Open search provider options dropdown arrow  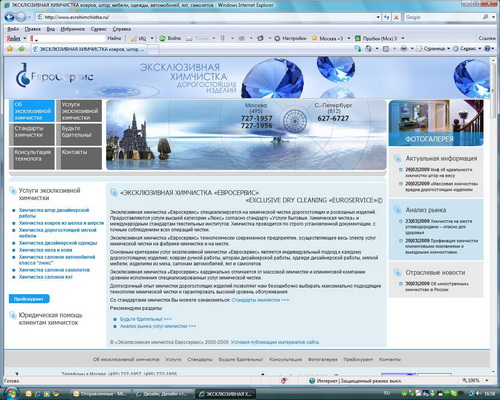click(x=493, y=17)
